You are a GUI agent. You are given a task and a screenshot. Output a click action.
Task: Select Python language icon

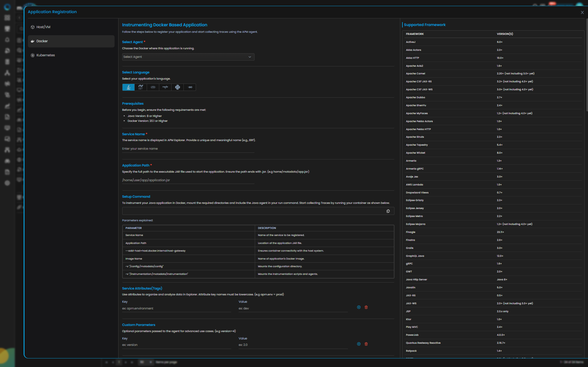(x=177, y=87)
